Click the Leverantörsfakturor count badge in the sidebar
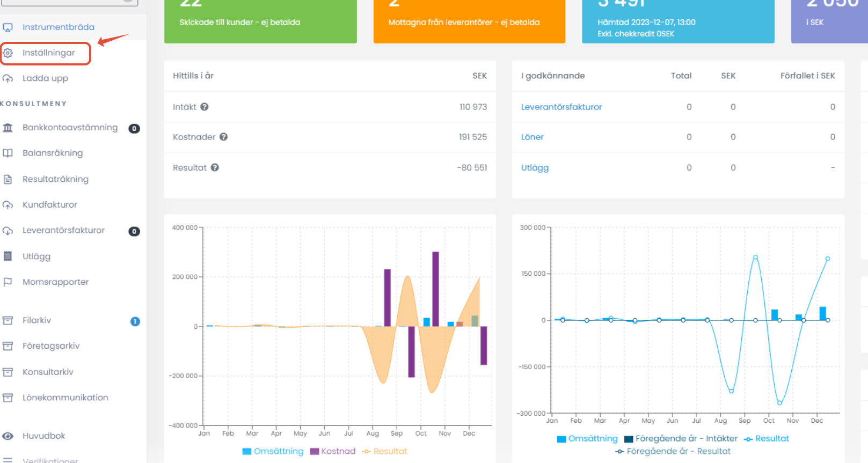 coord(134,231)
